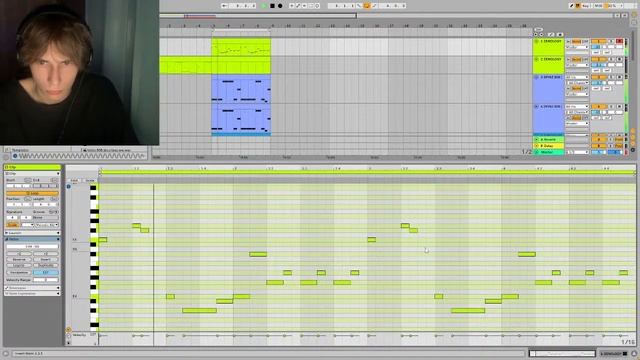Click the Set button beside Start
Viewport: 640px width, 360px height.
point(28,180)
